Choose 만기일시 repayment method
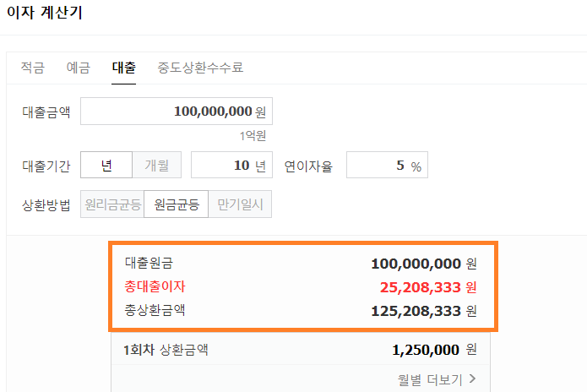Image resolution: width=587 pixels, height=392 pixels. pyautogui.click(x=240, y=204)
